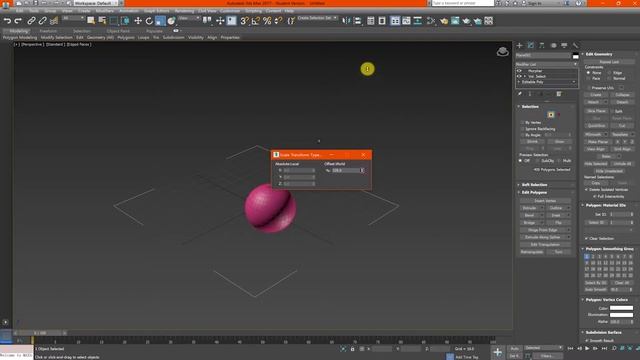The width and height of the screenshot is (640, 360).
Task: Toggle Vol. Select modifier eye icon
Action: tap(519, 76)
